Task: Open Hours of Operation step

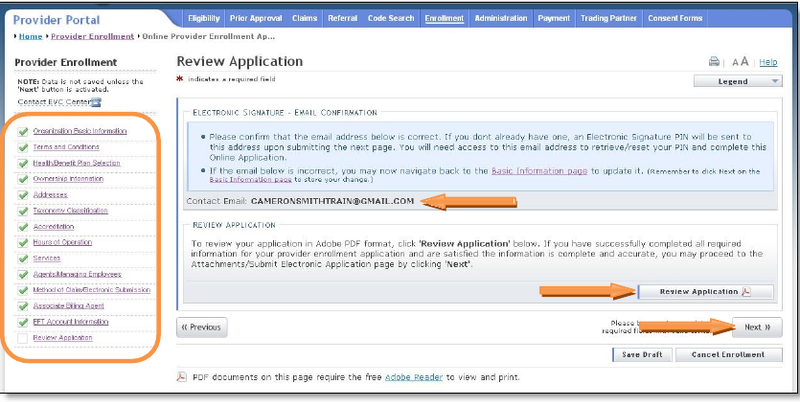Action: (x=62, y=242)
